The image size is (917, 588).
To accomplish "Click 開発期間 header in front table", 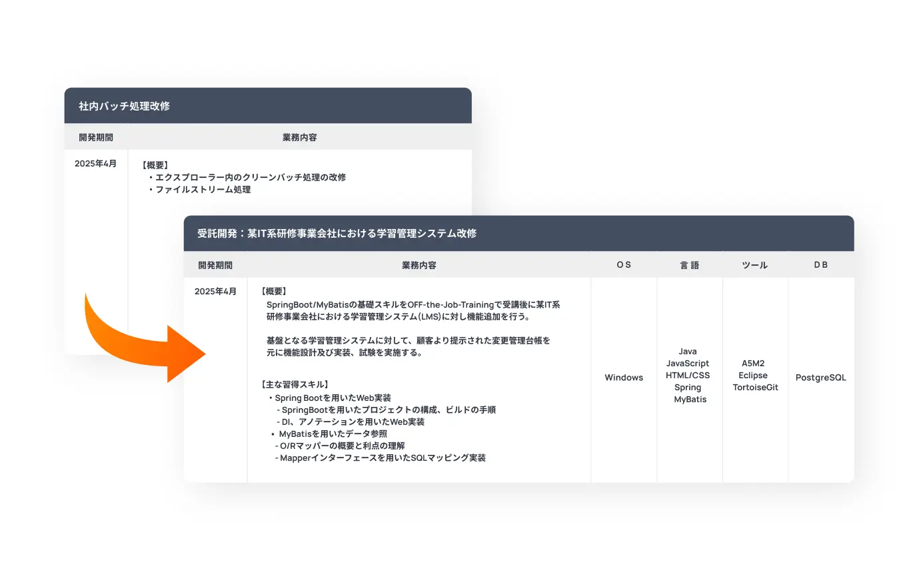I will (x=215, y=265).
